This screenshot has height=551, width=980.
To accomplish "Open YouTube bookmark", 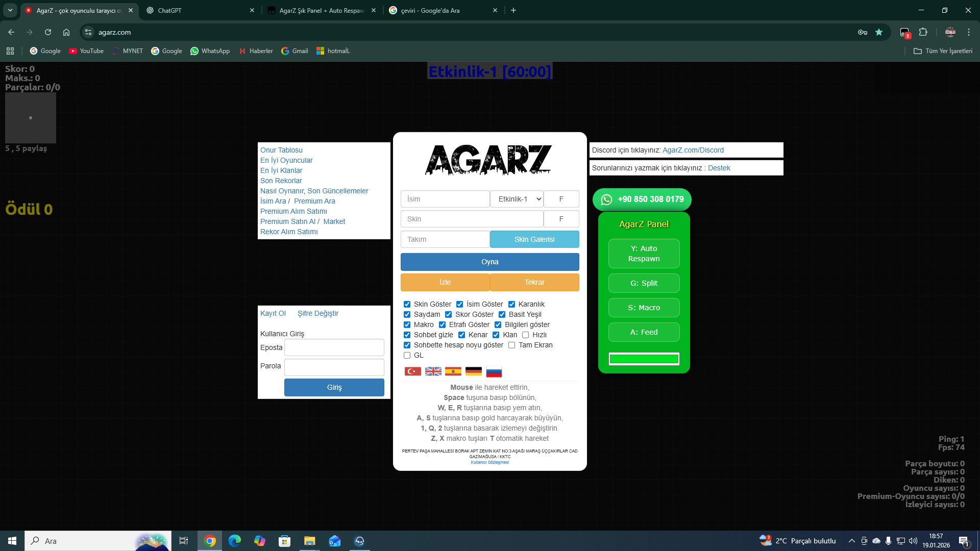I will pos(86,51).
